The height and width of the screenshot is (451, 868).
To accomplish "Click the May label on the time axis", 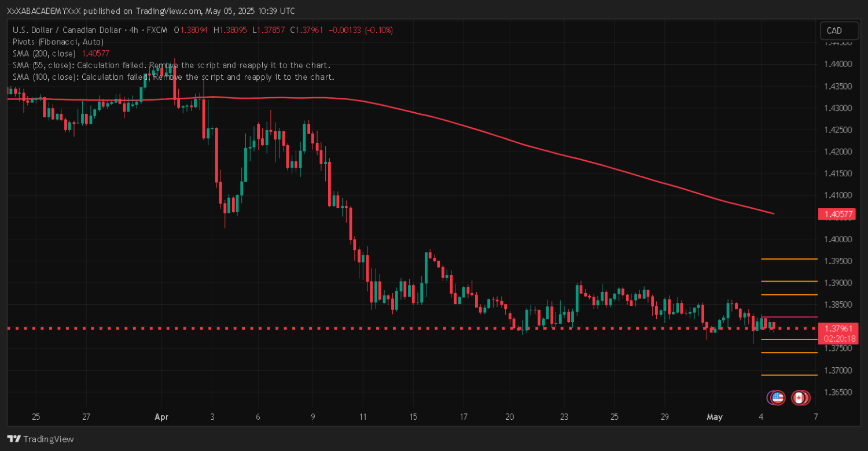I will tap(713, 416).
